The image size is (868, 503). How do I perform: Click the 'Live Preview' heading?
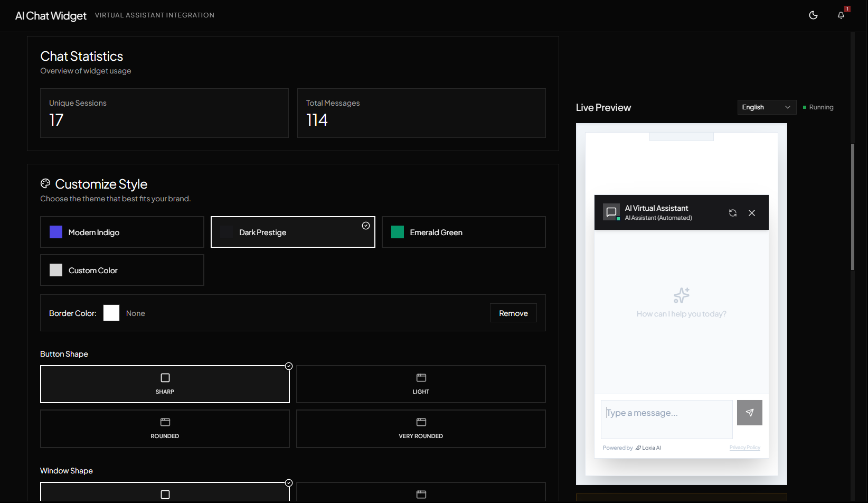(603, 107)
